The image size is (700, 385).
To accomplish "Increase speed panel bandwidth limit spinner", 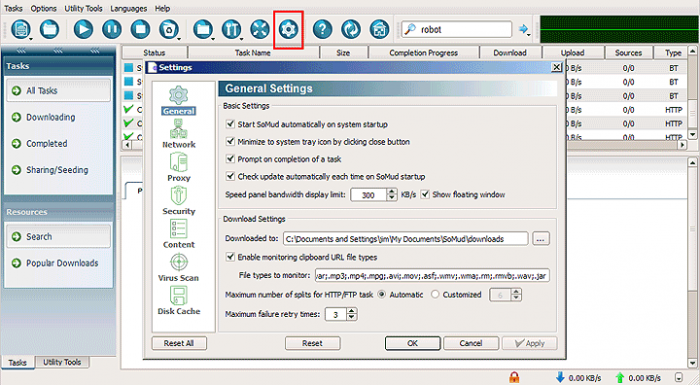I will point(392,192).
